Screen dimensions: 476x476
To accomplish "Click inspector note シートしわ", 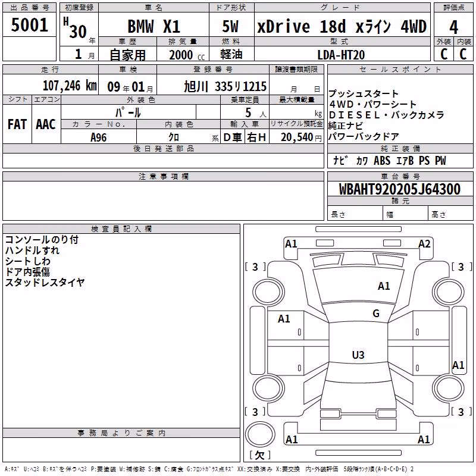I will [27, 261].
